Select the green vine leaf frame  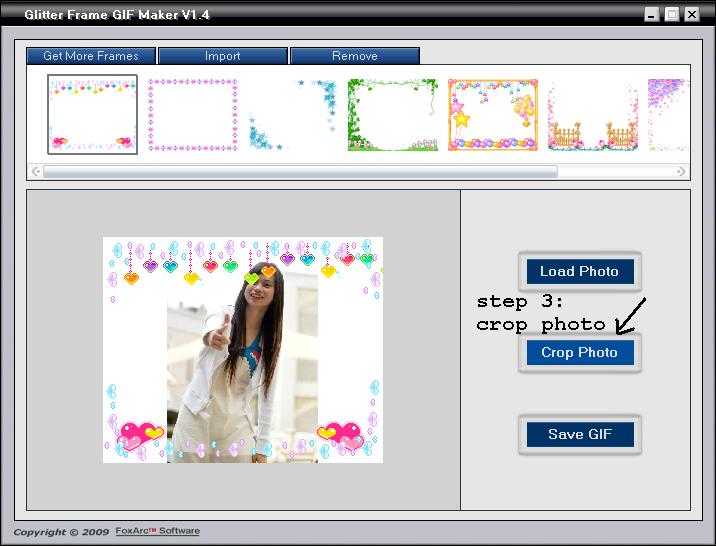pos(392,114)
